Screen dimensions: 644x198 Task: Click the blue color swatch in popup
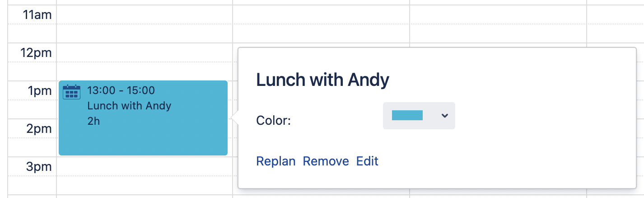click(x=407, y=116)
